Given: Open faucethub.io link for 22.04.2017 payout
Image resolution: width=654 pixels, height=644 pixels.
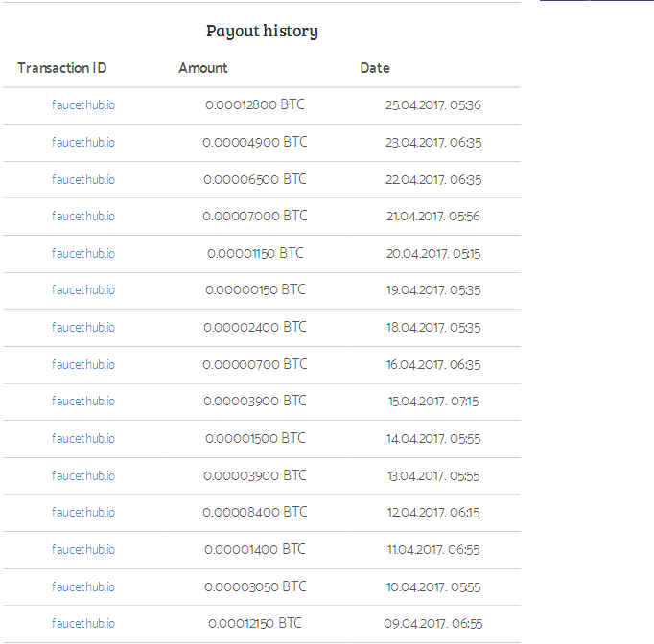Looking at the screenshot, I should click(83, 179).
